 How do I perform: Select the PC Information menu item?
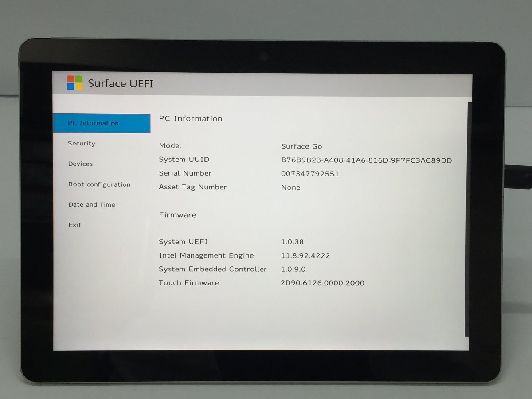(x=102, y=123)
